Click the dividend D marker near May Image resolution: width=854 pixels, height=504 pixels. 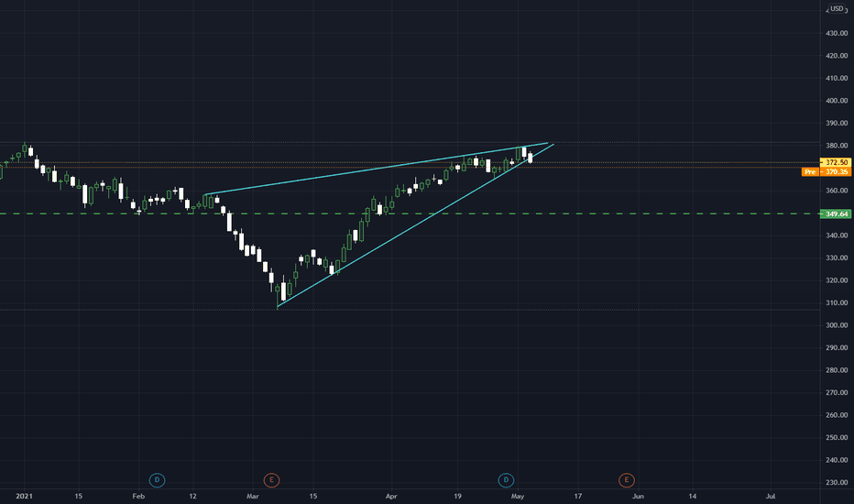click(x=506, y=480)
